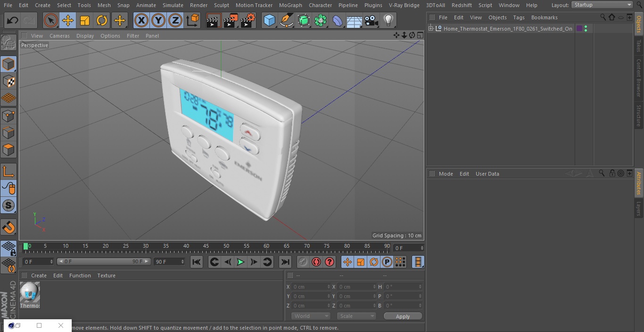644x332 pixels.
Task: Toggle the Enable Snap icon
Action: point(8,205)
